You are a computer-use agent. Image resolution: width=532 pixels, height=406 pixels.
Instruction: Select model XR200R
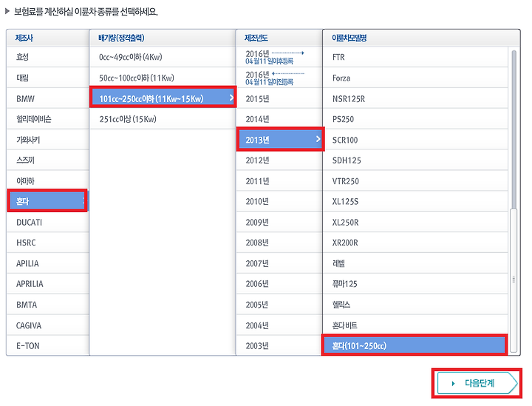[x=415, y=243]
